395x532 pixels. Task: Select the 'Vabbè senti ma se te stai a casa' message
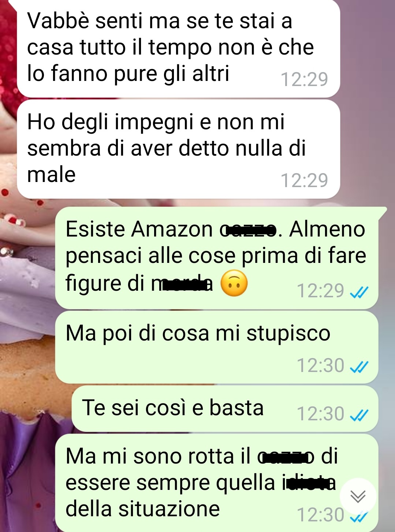tap(178, 48)
